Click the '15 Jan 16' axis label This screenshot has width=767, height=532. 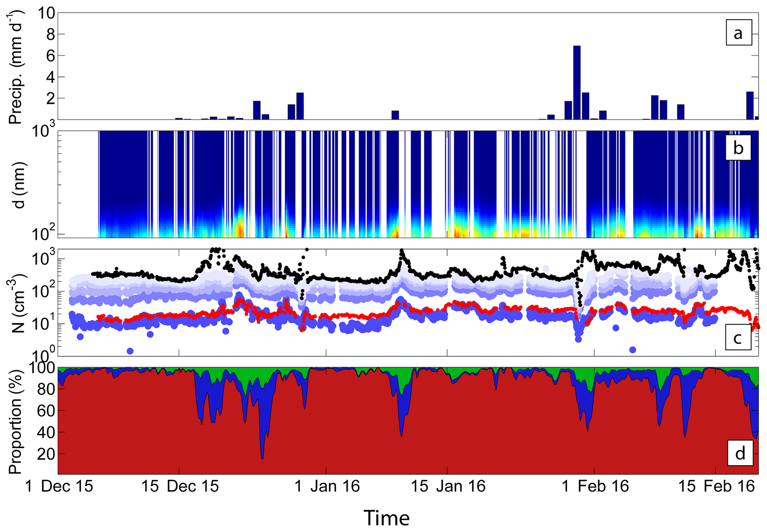pos(448,486)
